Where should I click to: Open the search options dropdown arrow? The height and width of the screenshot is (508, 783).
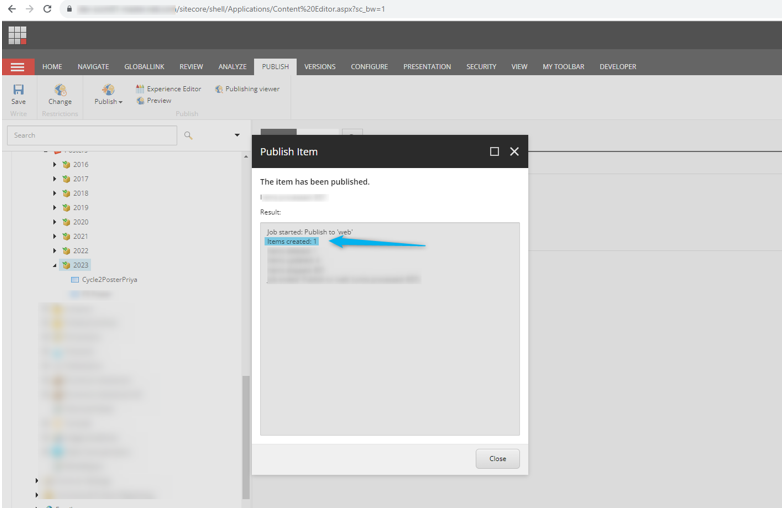click(237, 135)
